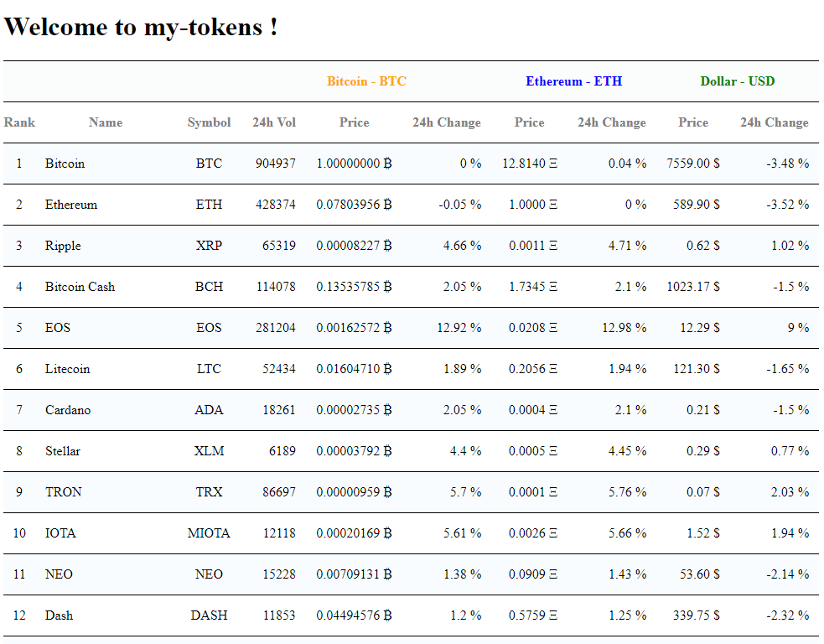Click the 0.00008227 BTC price
The image size is (824, 644).
pyautogui.click(x=355, y=246)
